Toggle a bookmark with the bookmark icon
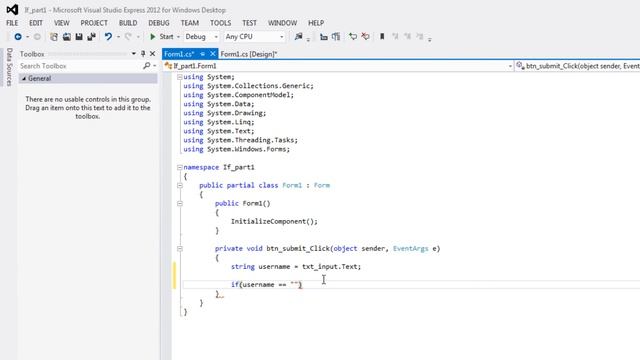 (382, 37)
